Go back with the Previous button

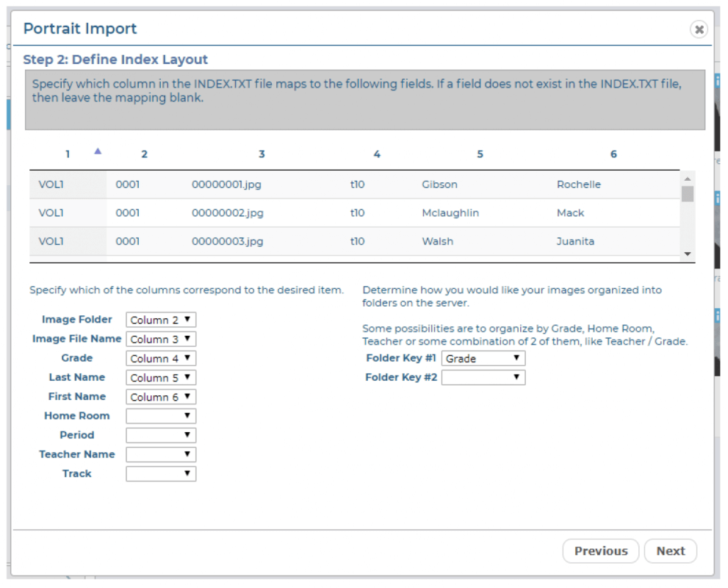pos(600,551)
